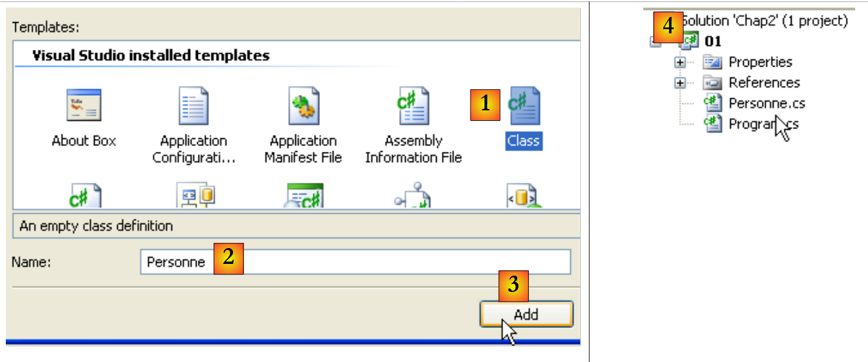Click the partially visible template below Application Manifest File
This screenshot has width=868, height=362.
pyautogui.click(x=304, y=196)
